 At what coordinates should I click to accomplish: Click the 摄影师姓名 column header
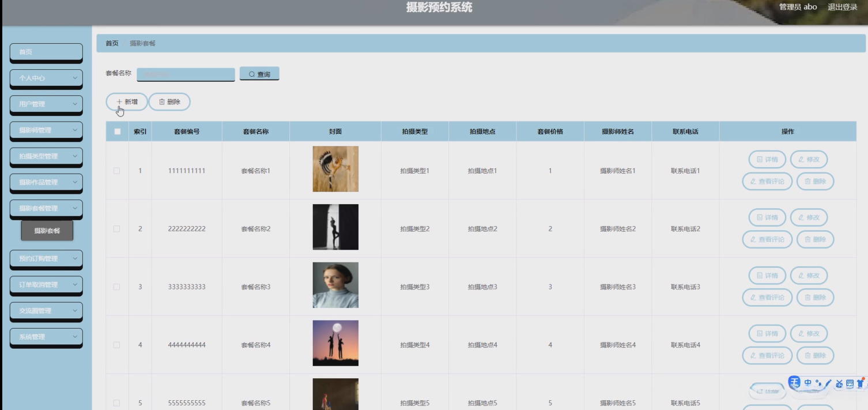pos(618,131)
